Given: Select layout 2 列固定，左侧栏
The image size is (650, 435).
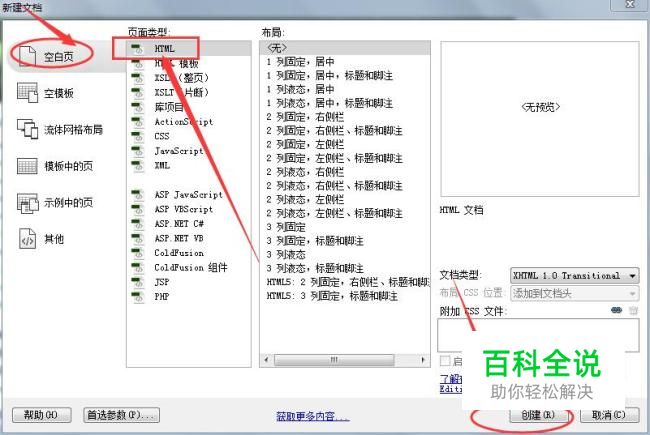Looking at the screenshot, I should coord(345,144).
